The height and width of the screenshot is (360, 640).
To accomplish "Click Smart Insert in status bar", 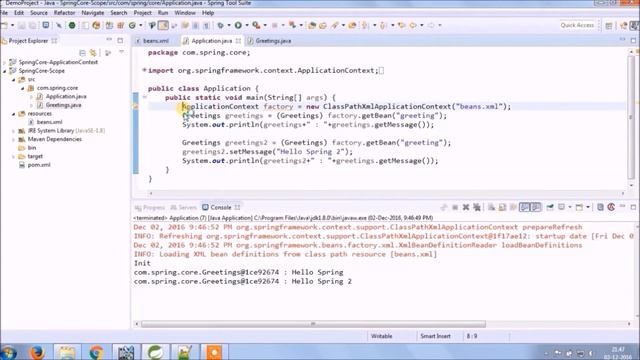I will click(435, 336).
